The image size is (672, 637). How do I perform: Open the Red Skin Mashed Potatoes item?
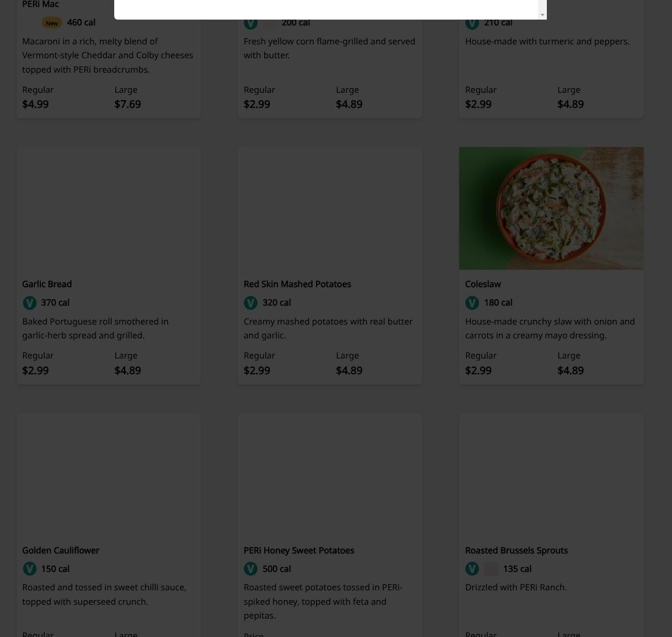297,284
